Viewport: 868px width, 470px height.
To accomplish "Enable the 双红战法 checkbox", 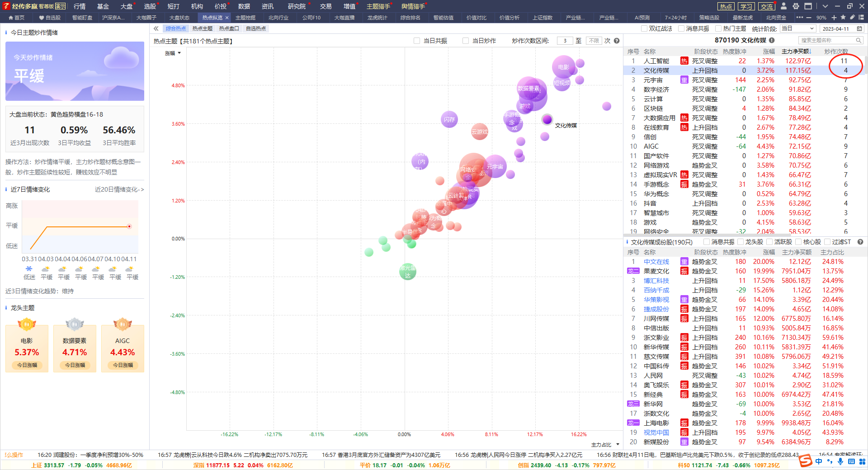I will click(x=644, y=28).
